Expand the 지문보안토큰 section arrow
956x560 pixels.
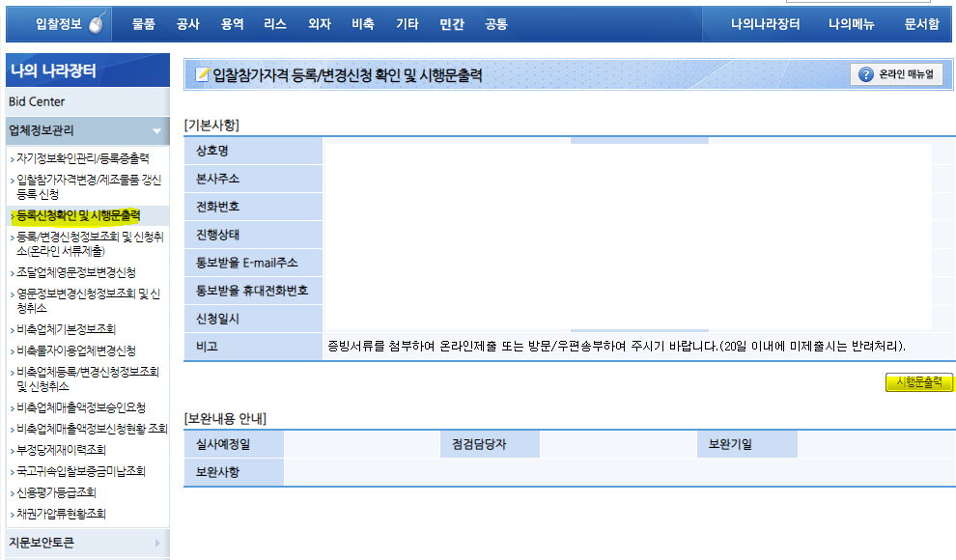[157, 543]
